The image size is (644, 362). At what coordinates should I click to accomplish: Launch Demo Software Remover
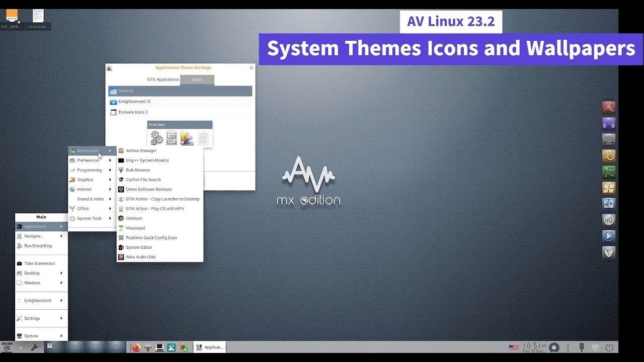(x=160, y=190)
